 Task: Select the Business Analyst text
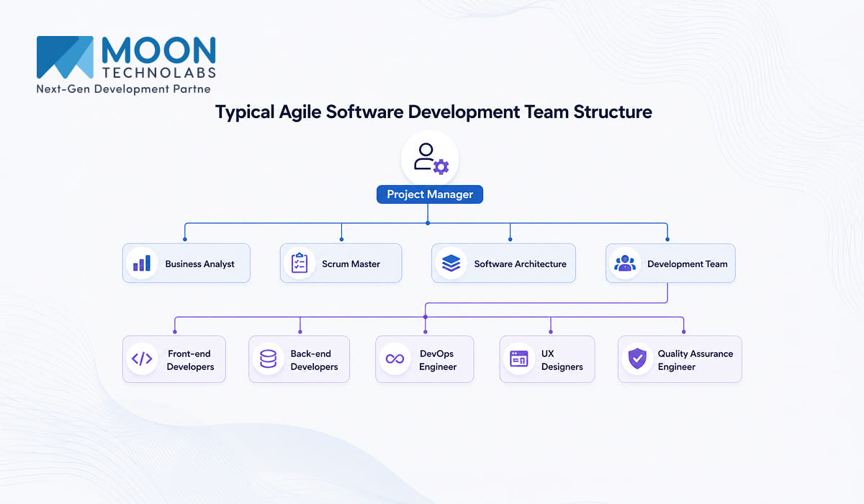click(199, 264)
